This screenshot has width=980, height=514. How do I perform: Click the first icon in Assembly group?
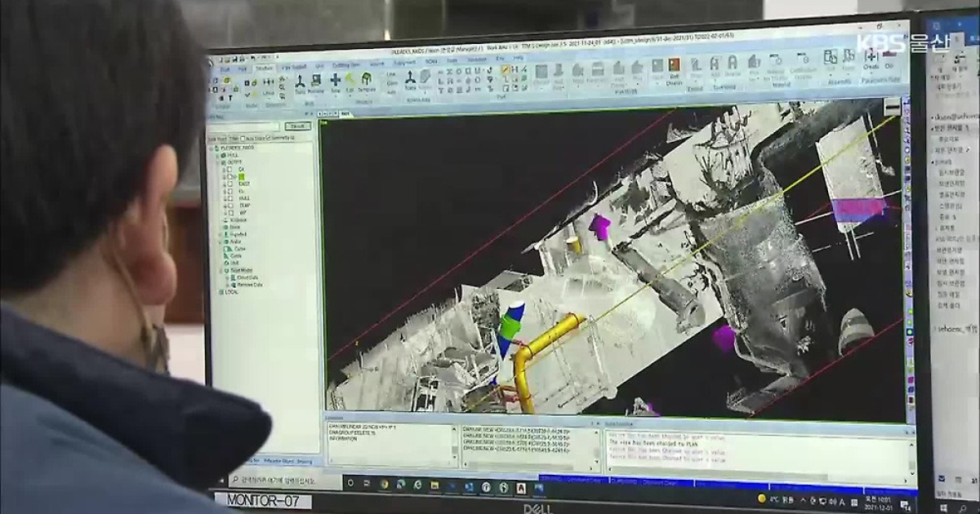[831, 56]
